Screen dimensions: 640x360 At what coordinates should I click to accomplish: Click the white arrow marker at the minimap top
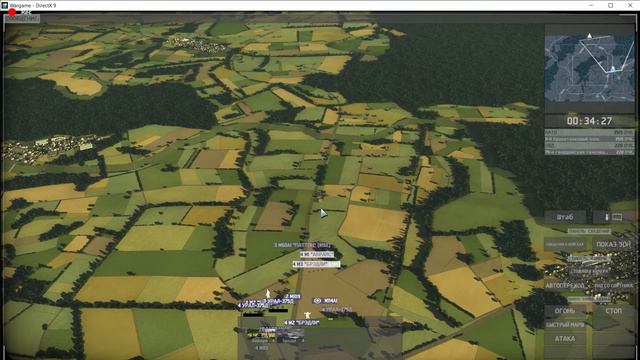click(589, 36)
